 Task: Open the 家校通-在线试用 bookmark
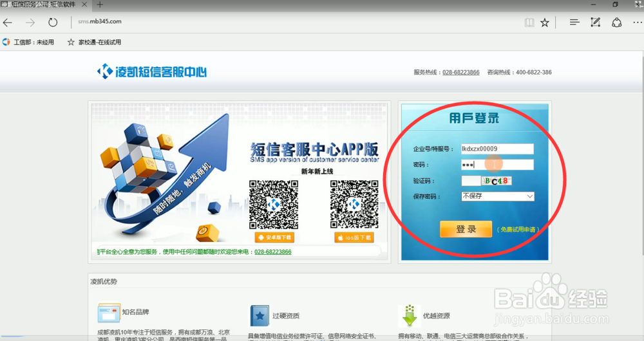coord(95,42)
